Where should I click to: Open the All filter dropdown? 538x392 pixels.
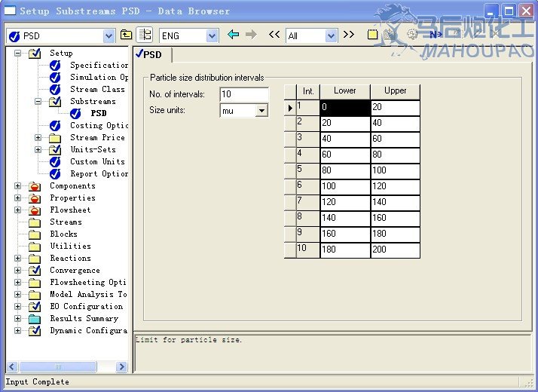pyautogui.click(x=331, y=35)
